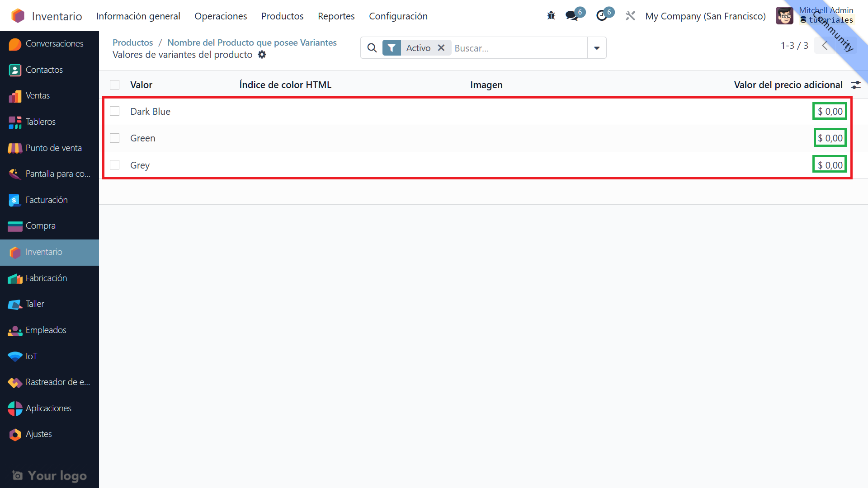Open the Operaciones menu

221,16
